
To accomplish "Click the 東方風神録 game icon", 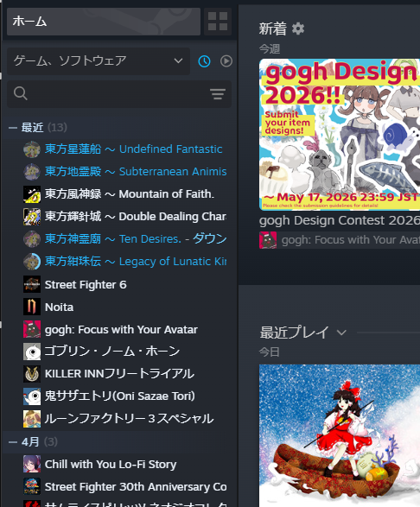I will 32,194.
